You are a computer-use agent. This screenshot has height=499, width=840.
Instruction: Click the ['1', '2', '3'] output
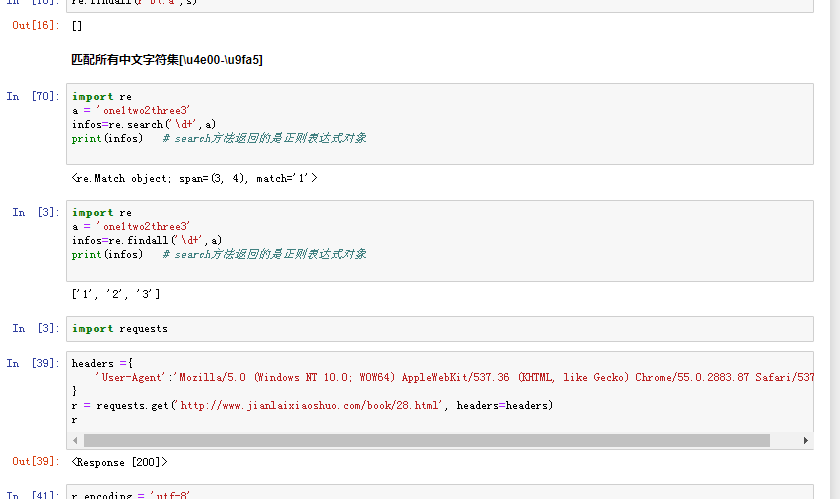coord(115,294)
